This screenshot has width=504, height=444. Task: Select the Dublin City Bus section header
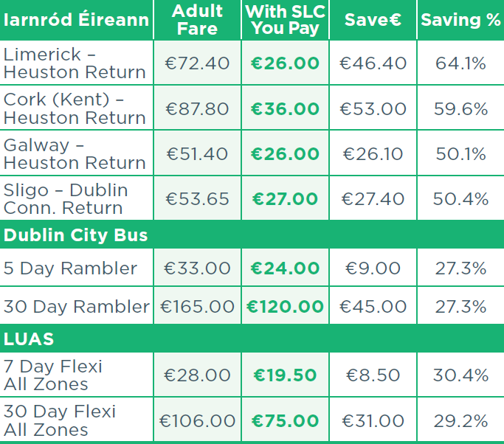75,235
